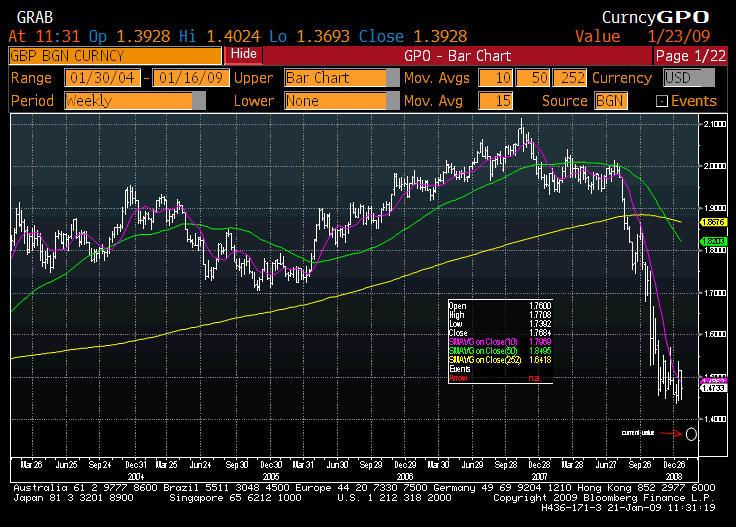Click the Hi 1.4024 header quote

pos(219,36)
